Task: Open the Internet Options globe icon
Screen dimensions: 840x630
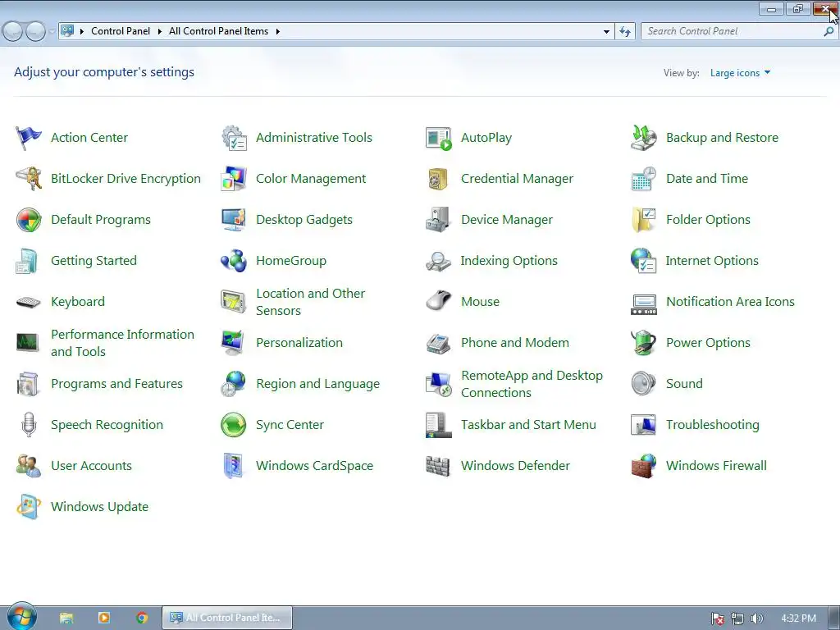Action: point(643,261)
